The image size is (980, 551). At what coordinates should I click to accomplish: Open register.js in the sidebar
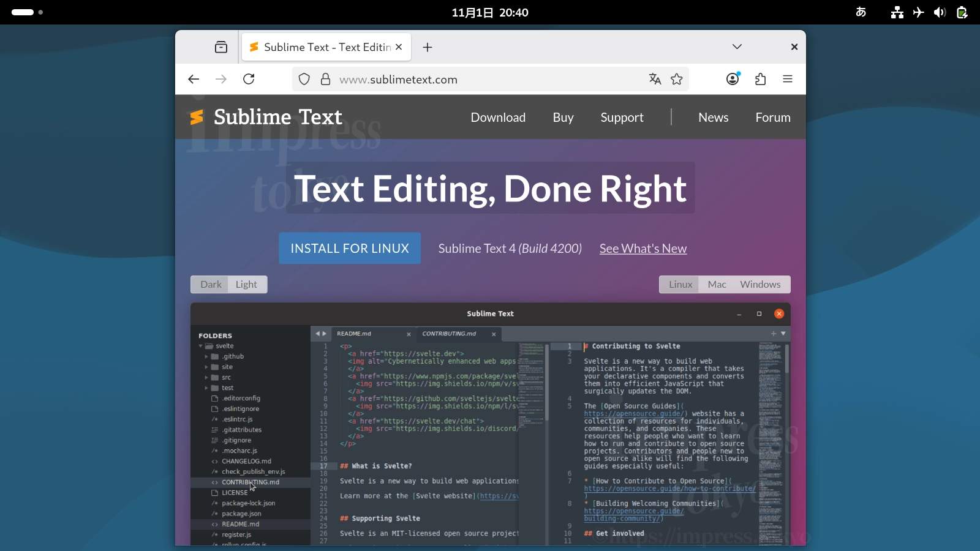236,534
